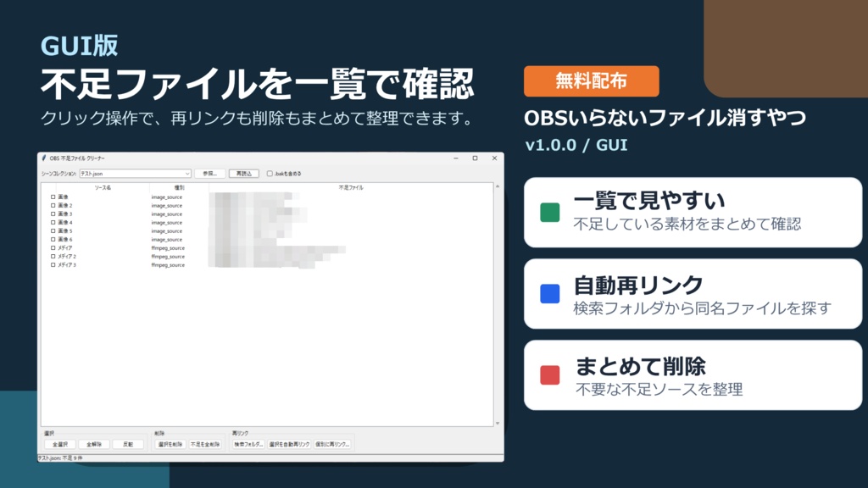Click the 再読込 reload button
The width and height of the screenshot is (868, 488).
pyautogui.click(x=243, y=174)
